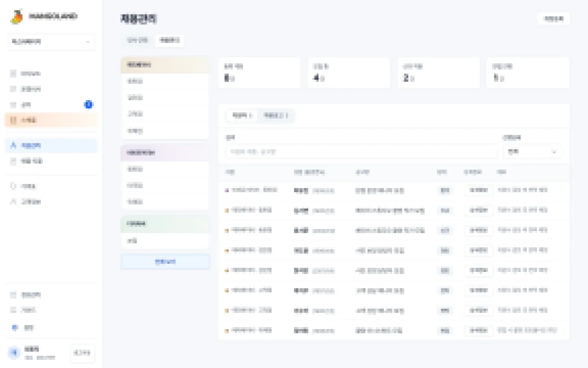The height and width of the screenshot is (368, 588).
Task: Click the blue notification badge in the sidebar
Action: coord(88,105)
